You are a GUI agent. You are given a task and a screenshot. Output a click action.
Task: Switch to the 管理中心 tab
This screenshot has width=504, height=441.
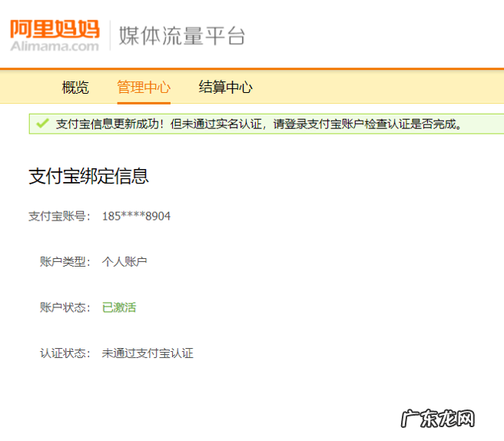pyautogui.click(x=144, y=88)
